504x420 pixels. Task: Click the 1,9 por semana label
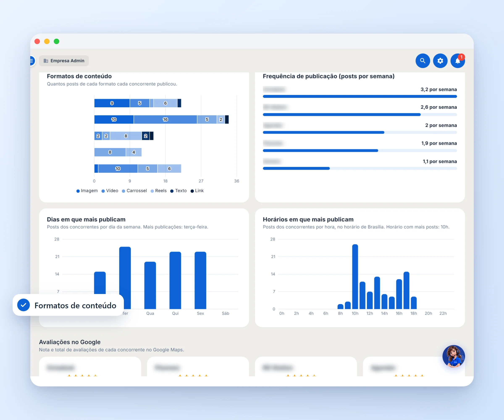439,143
